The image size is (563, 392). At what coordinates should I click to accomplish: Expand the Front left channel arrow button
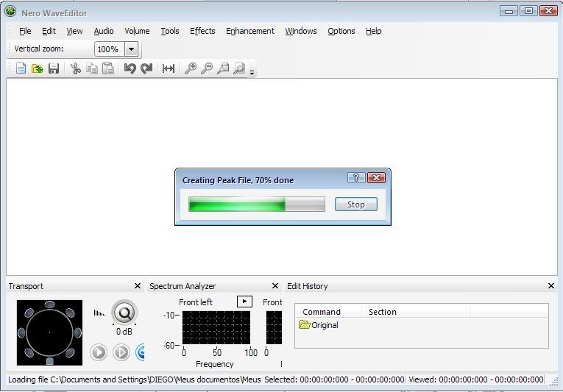(244, 302)
